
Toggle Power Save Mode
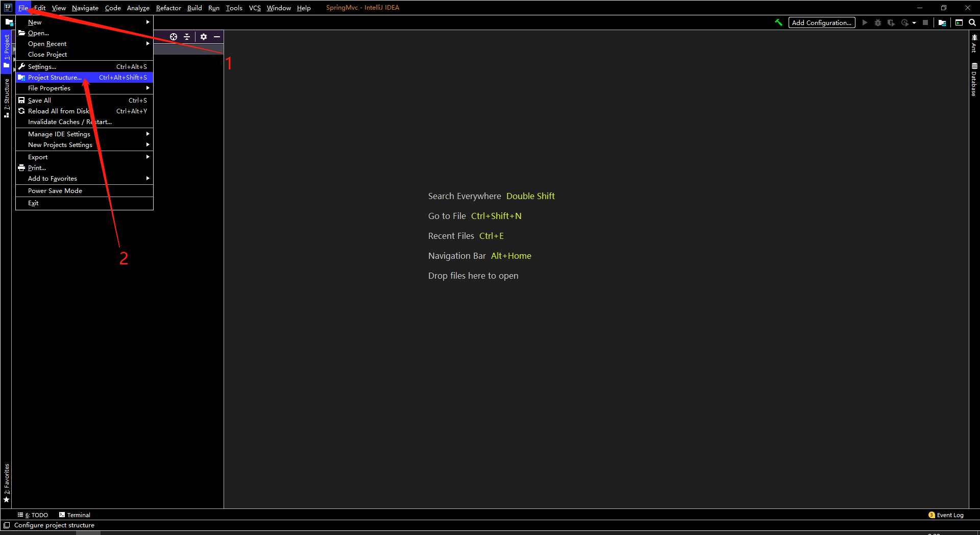[55, 190]
